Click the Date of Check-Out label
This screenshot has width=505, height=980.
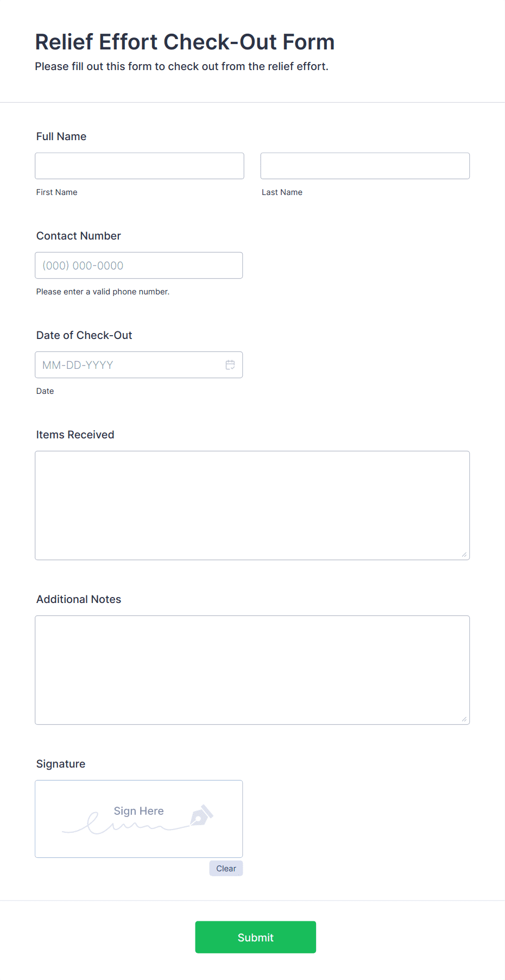click(x=84, y=335)
